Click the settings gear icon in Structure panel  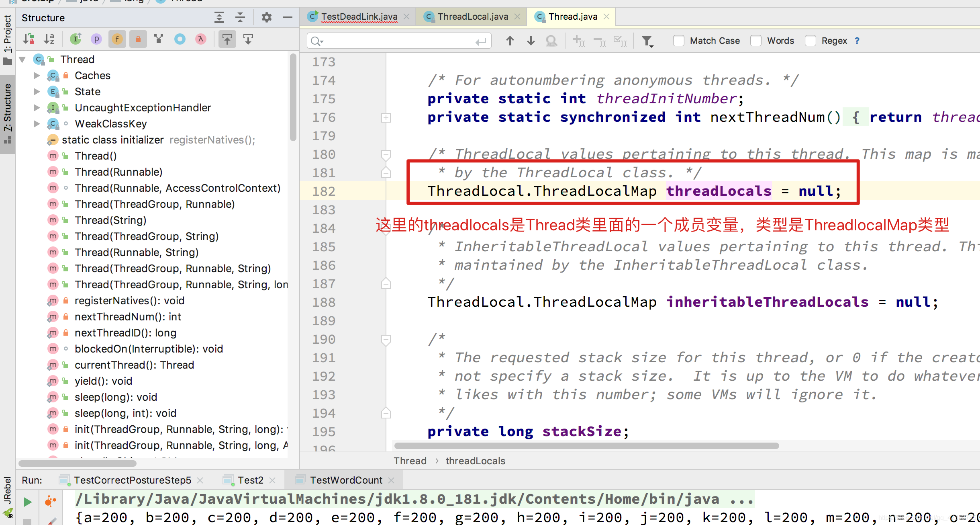pyautogui.click(x=265, y=18)
